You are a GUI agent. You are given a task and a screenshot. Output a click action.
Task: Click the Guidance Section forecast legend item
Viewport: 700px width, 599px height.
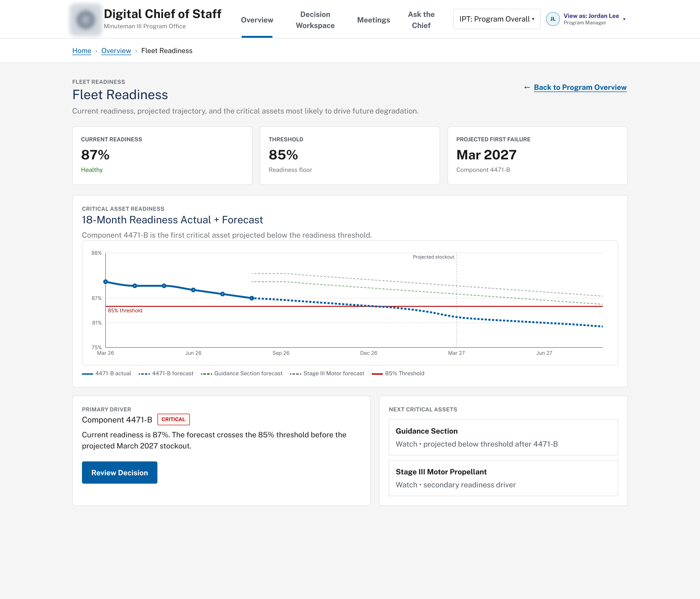tap(242, 374)
